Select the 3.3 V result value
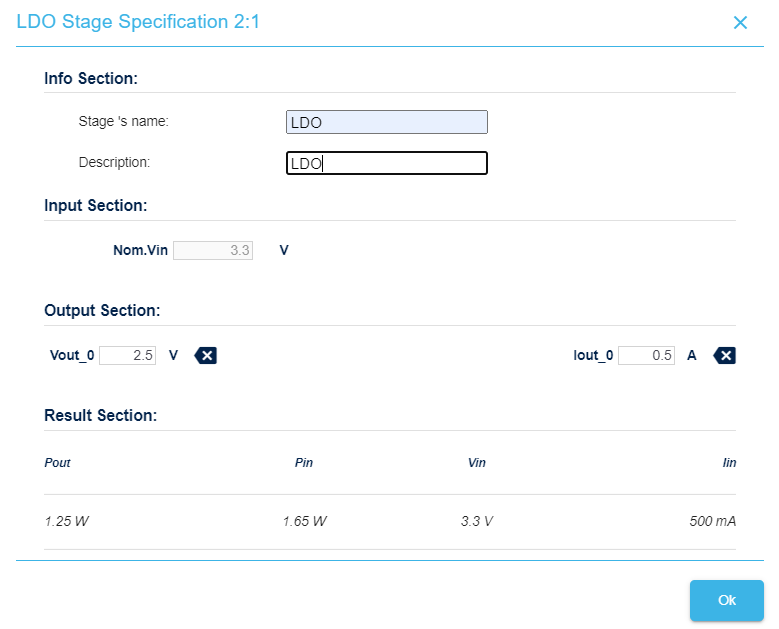This screenshot has height=629, width=779. pos(476,521)
